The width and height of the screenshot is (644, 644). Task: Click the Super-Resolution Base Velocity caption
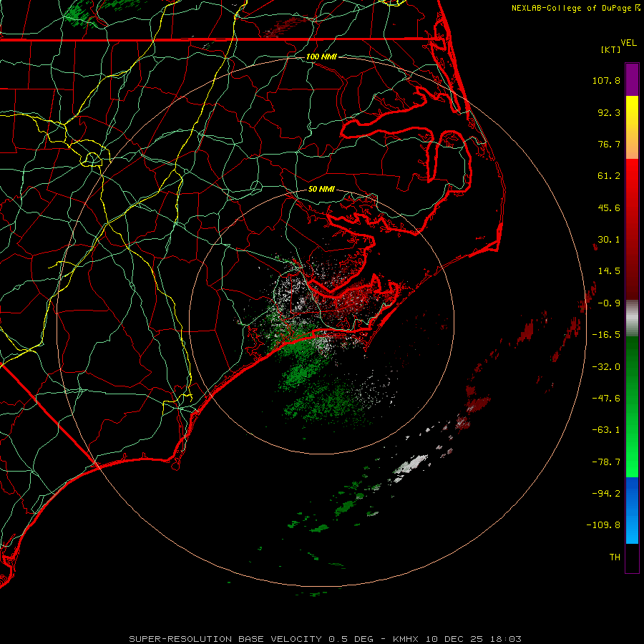(x=326, y=639)
